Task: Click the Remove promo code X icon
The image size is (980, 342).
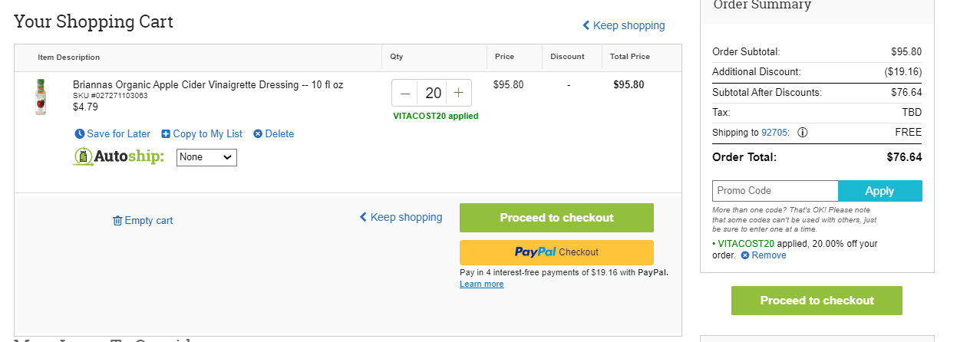Action: [x=744, y=255]
